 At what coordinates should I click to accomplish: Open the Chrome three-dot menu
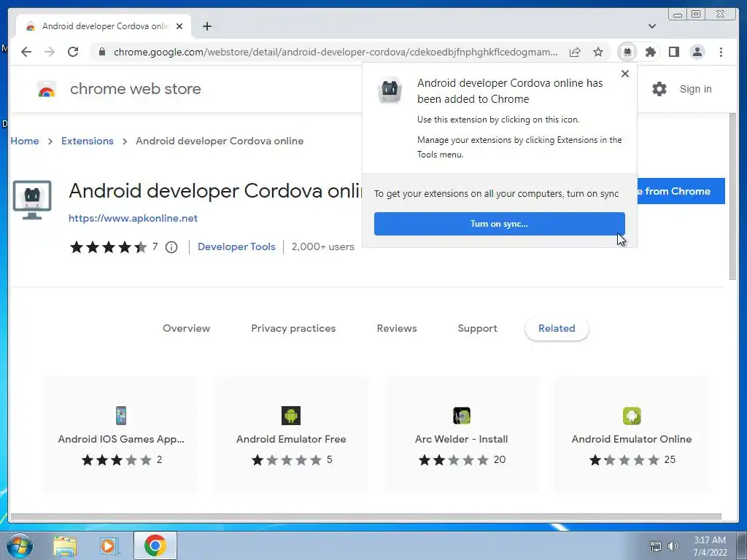pos(721,52)
